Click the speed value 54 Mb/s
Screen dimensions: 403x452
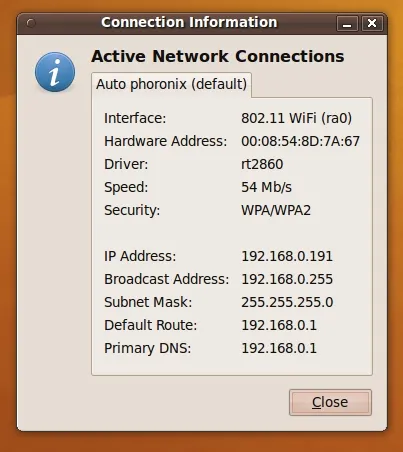pyautogui.click(x=266, y=187)
